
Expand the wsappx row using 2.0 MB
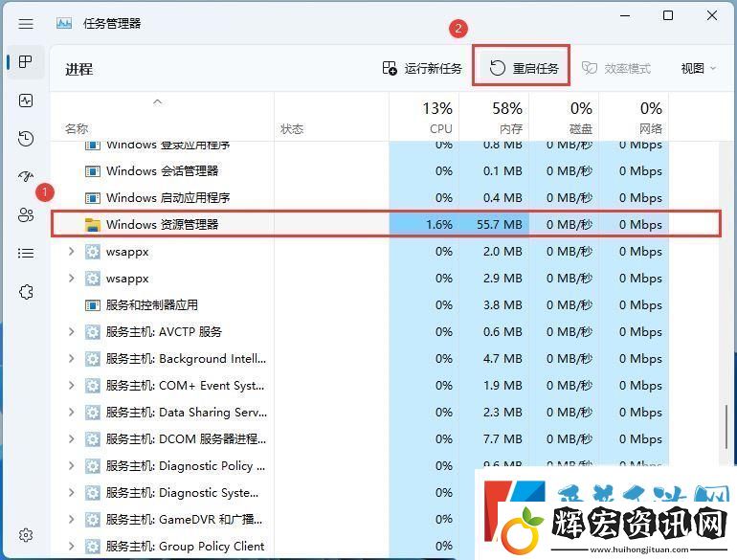click(x=71, y=252)
